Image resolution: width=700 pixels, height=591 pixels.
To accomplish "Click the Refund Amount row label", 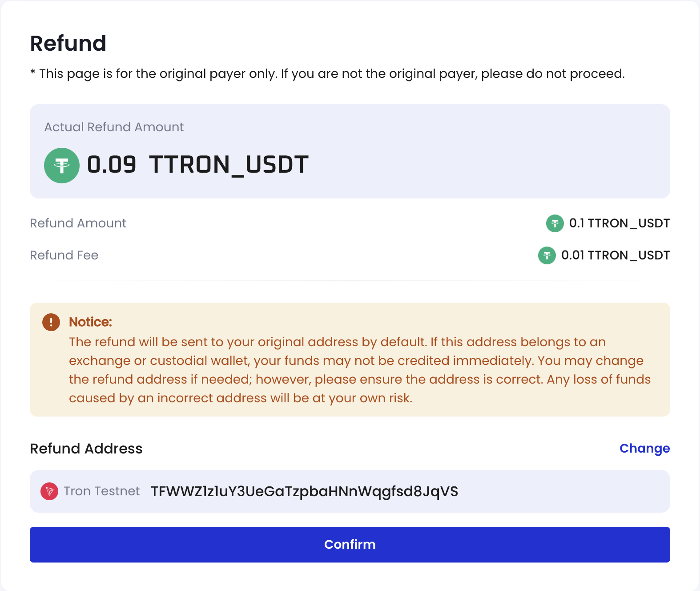I will (78, 223).
